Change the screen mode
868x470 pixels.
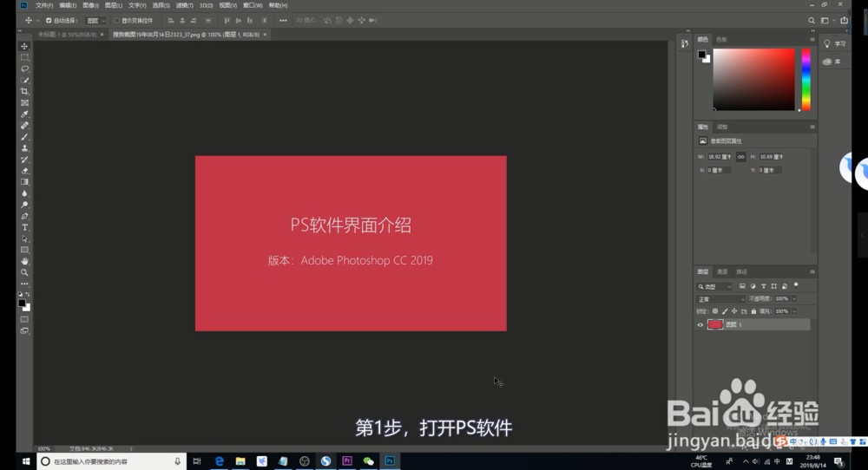pos(24,330)
